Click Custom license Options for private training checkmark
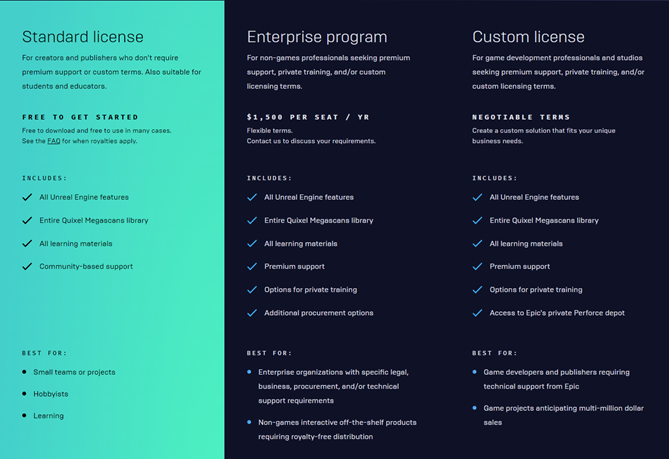 click(477, 290)
